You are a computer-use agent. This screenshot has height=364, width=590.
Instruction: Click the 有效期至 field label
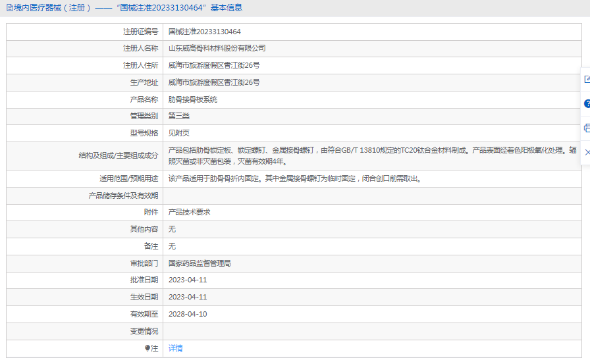(x=144, y=314)
